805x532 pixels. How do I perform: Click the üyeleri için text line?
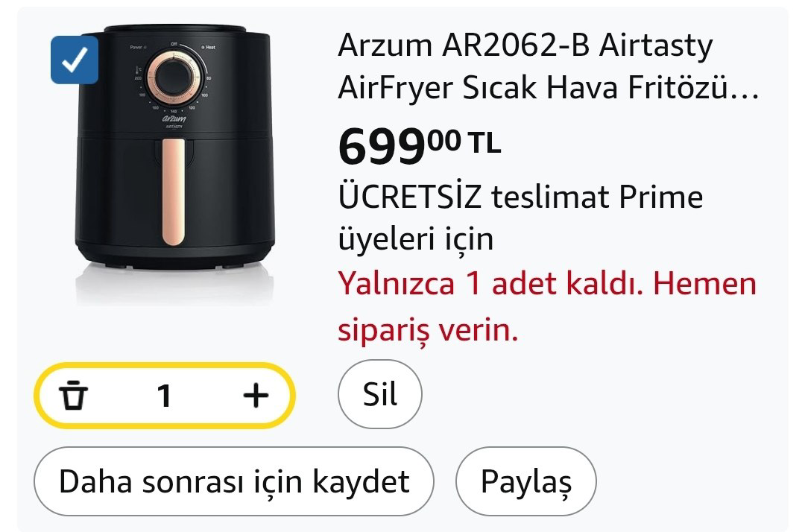coord(415,239)
